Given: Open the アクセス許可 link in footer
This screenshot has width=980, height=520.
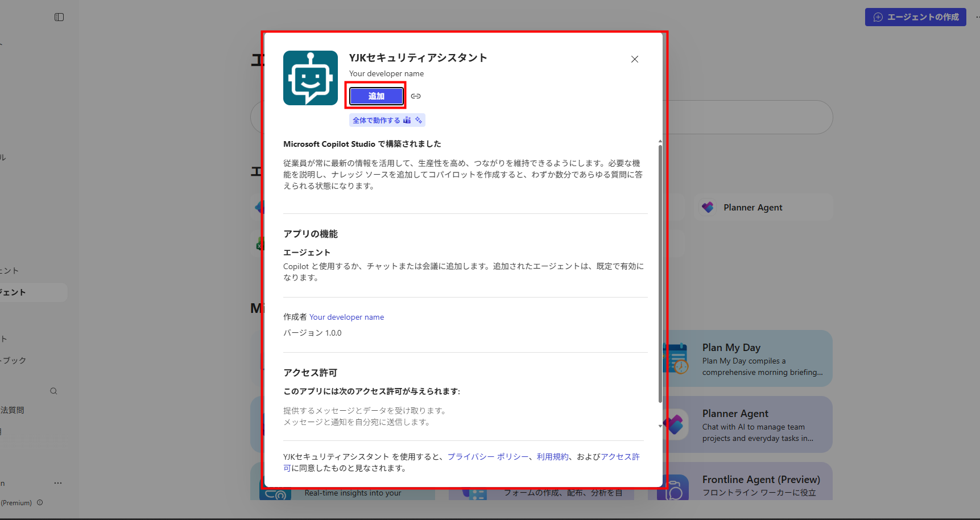Looking at the screenshot, I should coord(620,457).
